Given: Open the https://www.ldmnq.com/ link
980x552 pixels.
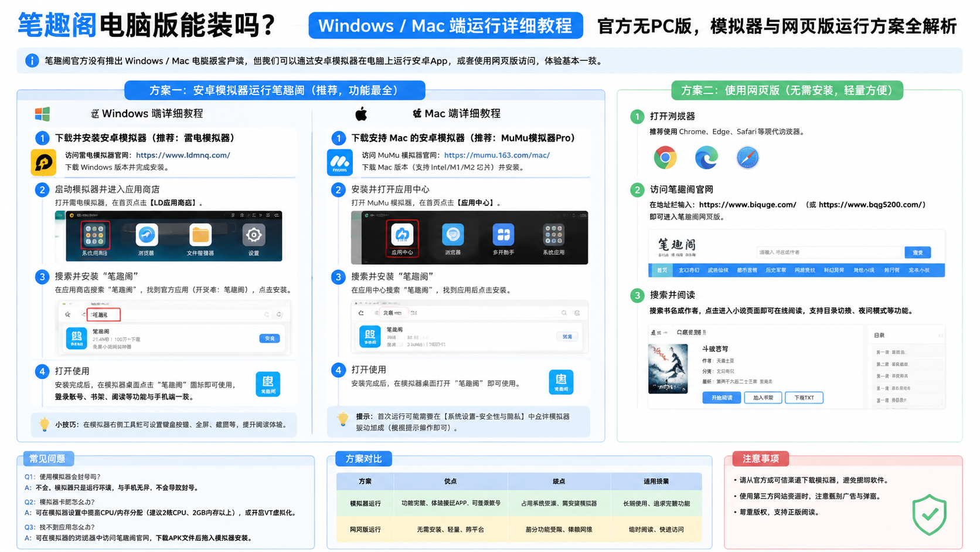Looking at the screenshot, I should point(183,155).
